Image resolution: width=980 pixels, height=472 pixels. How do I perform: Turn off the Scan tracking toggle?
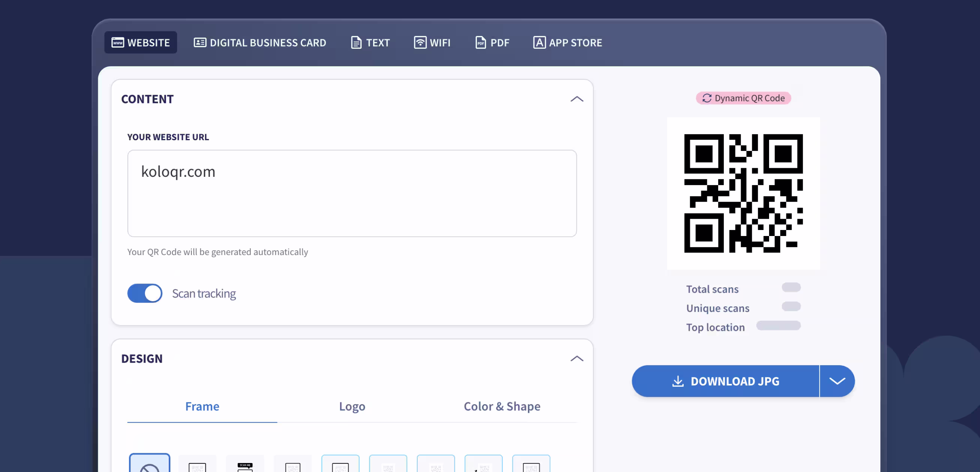(145, 293)
